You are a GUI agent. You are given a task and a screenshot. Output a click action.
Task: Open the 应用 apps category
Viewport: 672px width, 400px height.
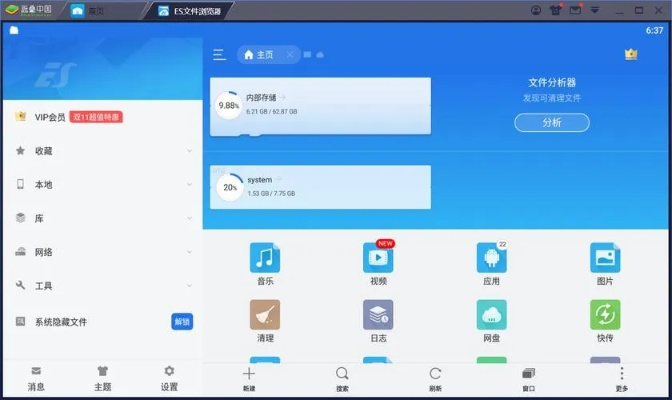pyautogui.click(x=491, y=259)
